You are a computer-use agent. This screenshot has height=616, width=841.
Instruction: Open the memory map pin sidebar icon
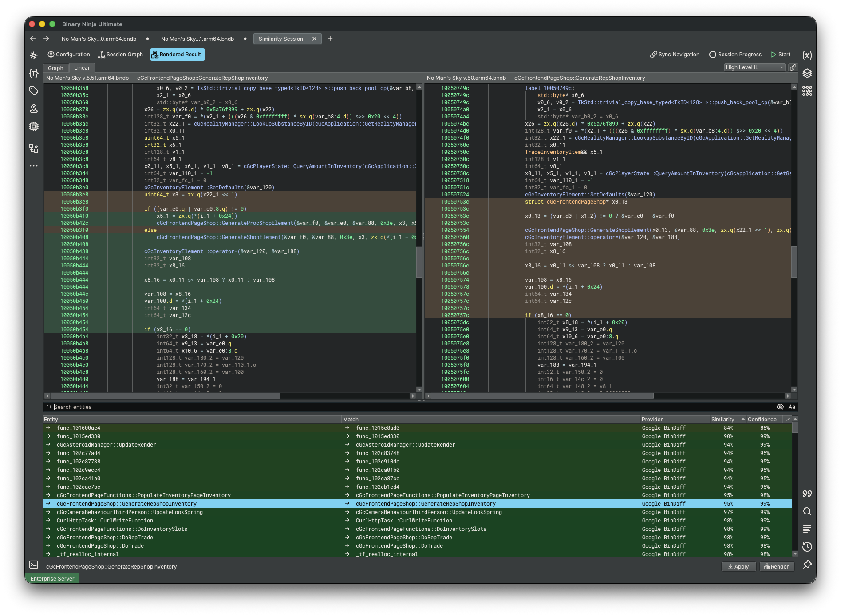click(34, 109)
